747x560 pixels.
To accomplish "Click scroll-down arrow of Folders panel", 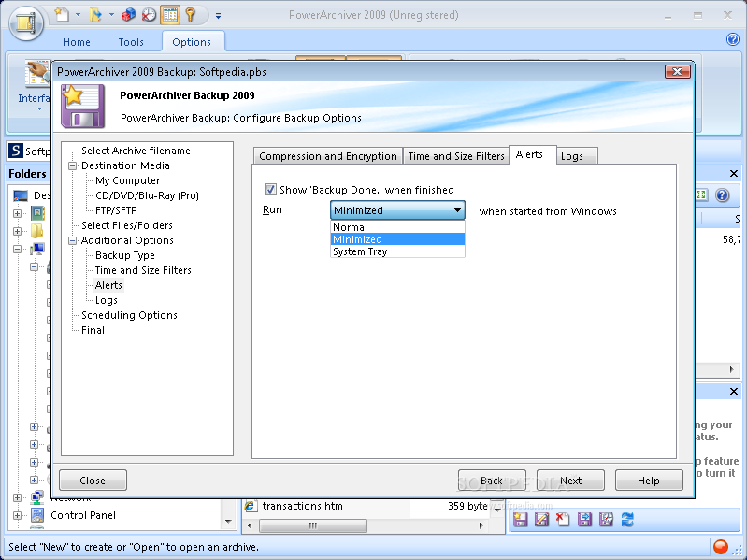I will point(228,522).
